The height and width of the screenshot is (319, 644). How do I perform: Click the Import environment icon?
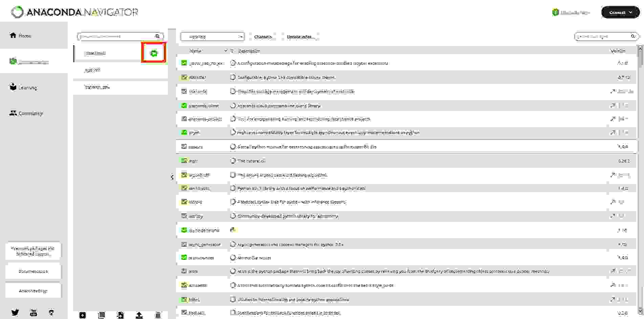(120, 315)
